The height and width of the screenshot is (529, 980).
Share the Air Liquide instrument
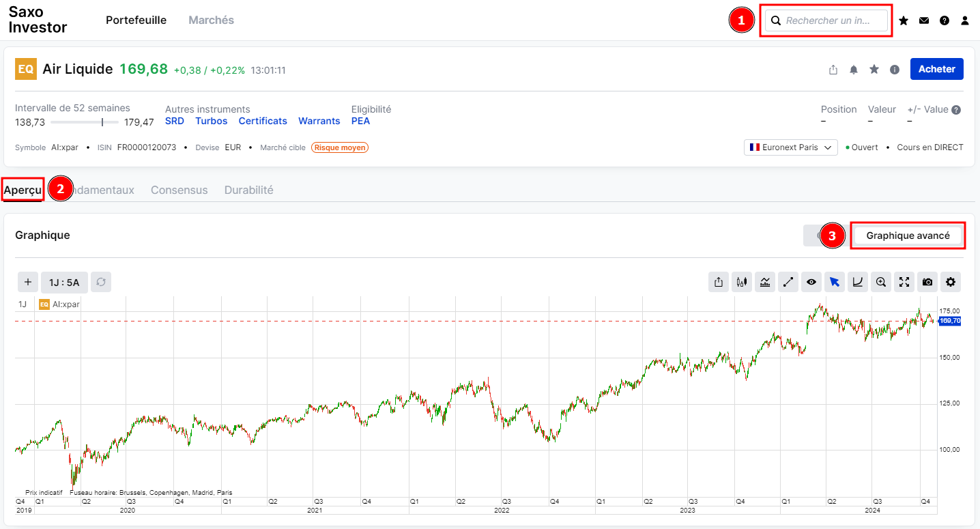833,70
